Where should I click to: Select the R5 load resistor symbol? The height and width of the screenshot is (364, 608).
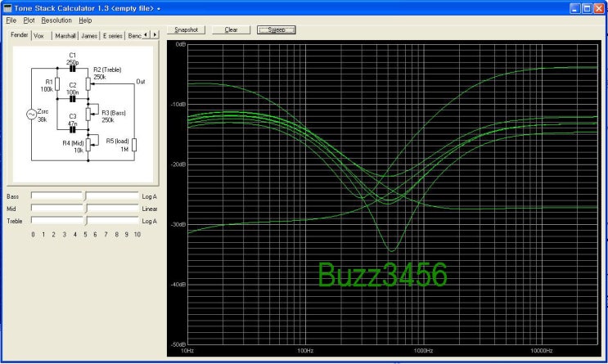pos(135,146)
